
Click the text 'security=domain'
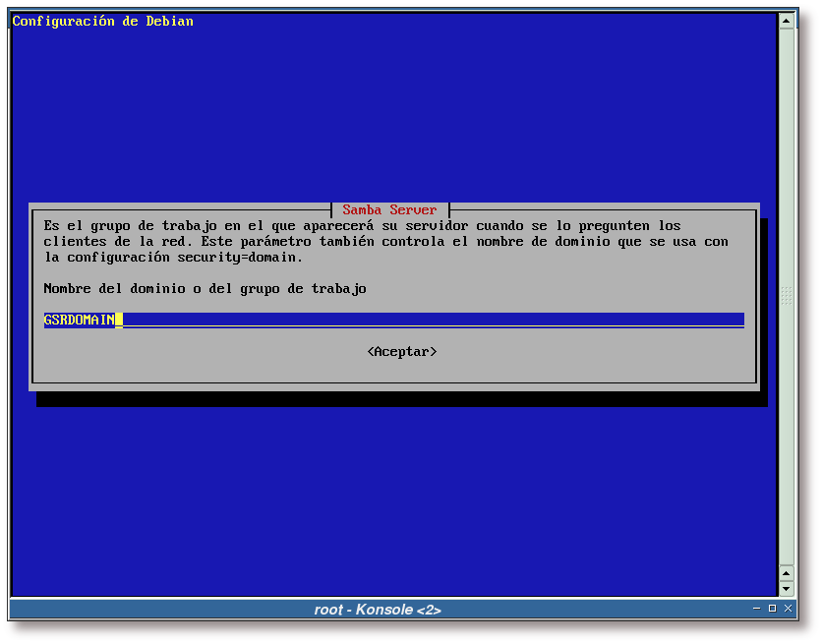pyautogui.click(x=236, y=258)
